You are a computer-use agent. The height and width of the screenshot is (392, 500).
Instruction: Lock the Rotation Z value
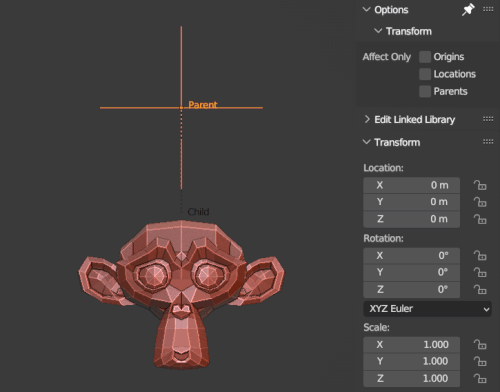pos(480,289)
